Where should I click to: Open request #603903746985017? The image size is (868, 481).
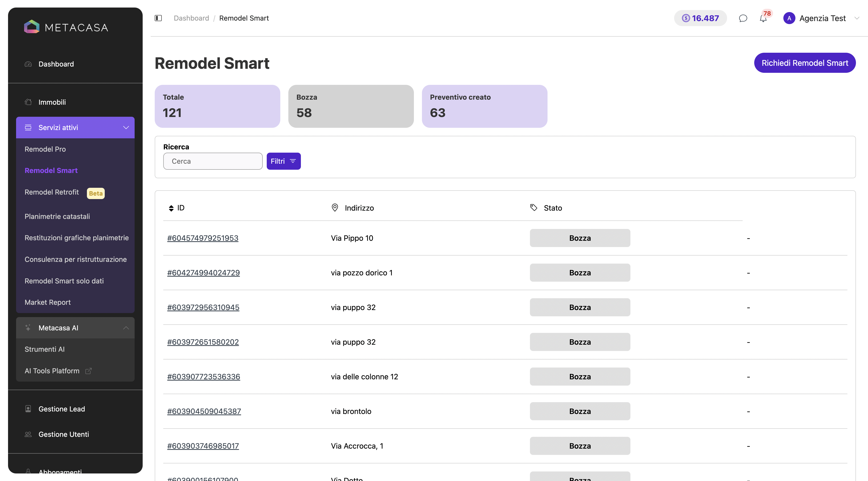click(203, 446)
